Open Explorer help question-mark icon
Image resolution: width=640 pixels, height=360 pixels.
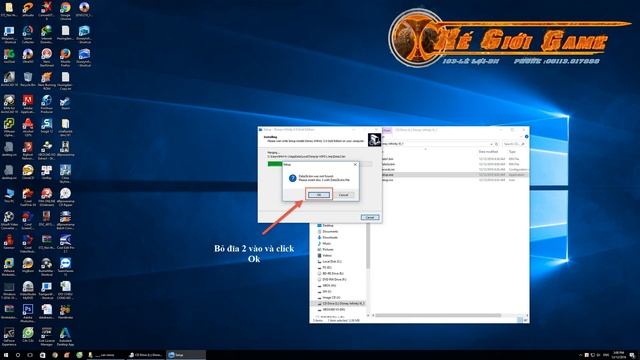(527, 137)
